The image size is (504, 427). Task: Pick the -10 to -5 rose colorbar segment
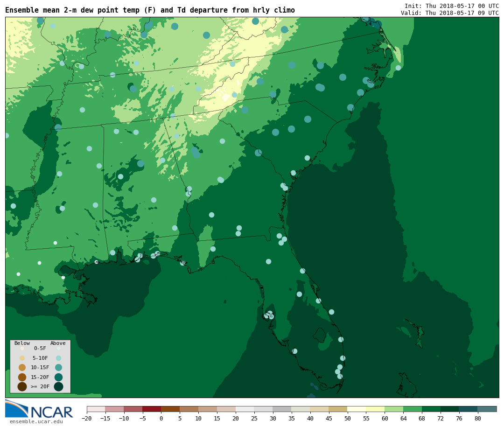(133, 409)
